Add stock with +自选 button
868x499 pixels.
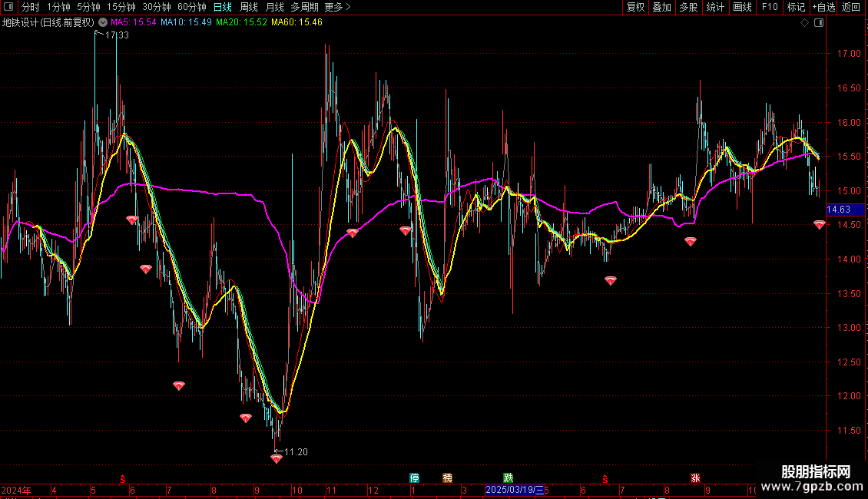pos(823,7)
